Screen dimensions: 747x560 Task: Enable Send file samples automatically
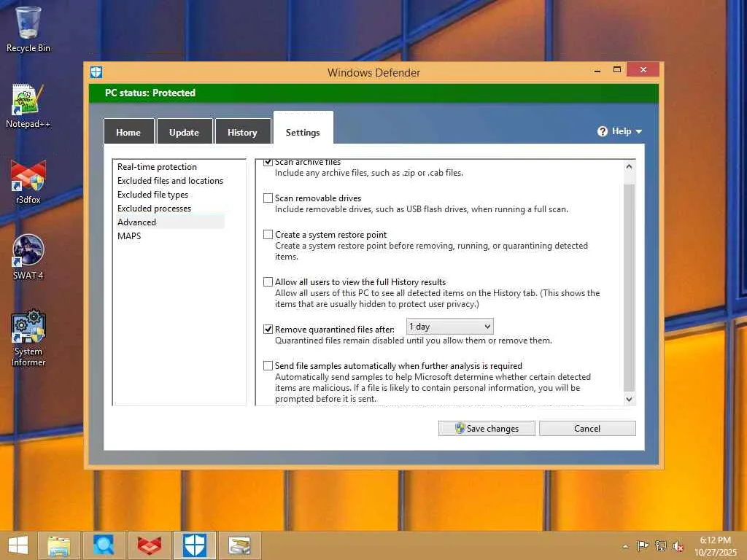pyautogui.click(x=268, y=366)
